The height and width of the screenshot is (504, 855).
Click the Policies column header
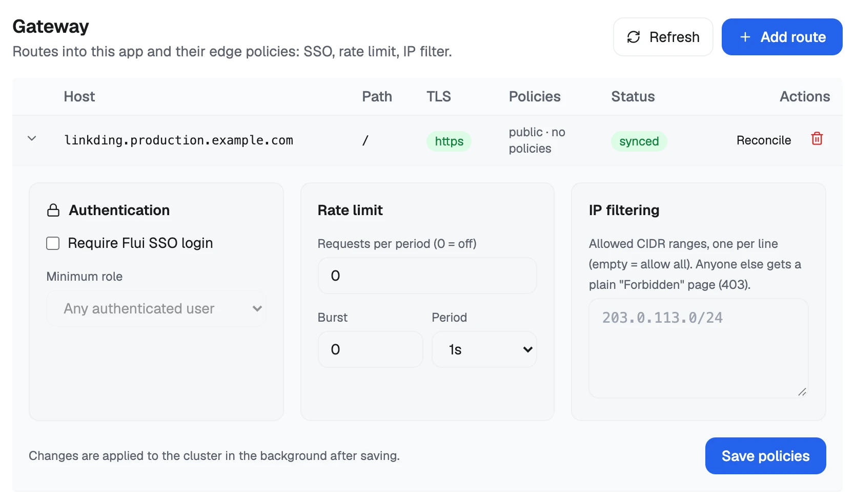[x=535, y=96]
